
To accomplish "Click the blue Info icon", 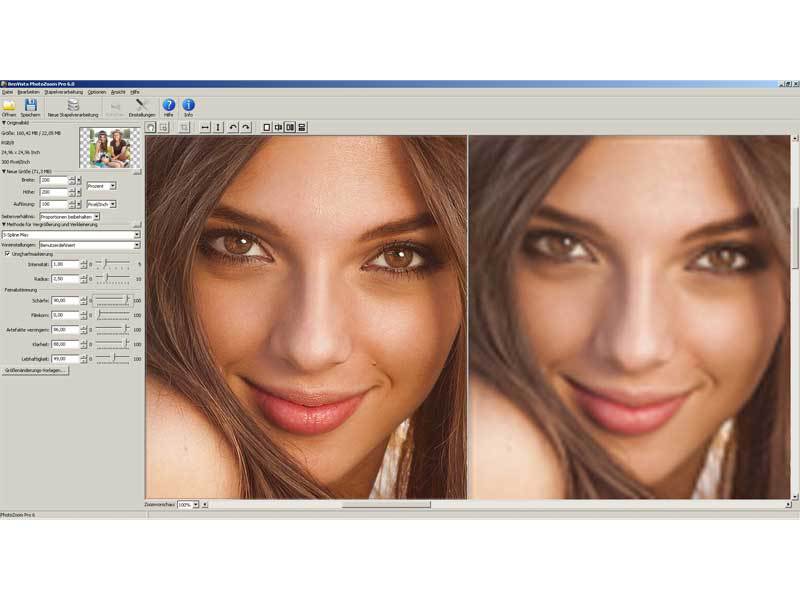I will pos(188,105).
